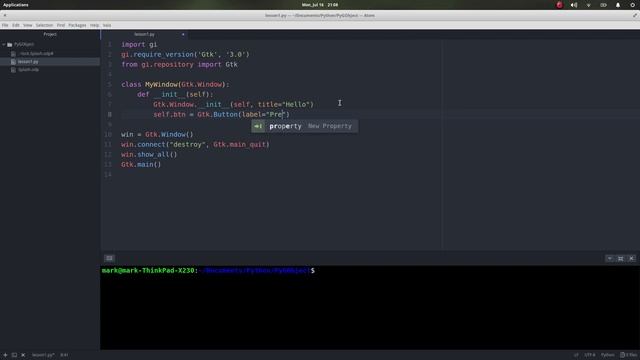Image resolution: width=640 pixels, height=360 pixels.
Task: Click the modified-dot close on lesson1.py tab
Action: pos(183,34)
